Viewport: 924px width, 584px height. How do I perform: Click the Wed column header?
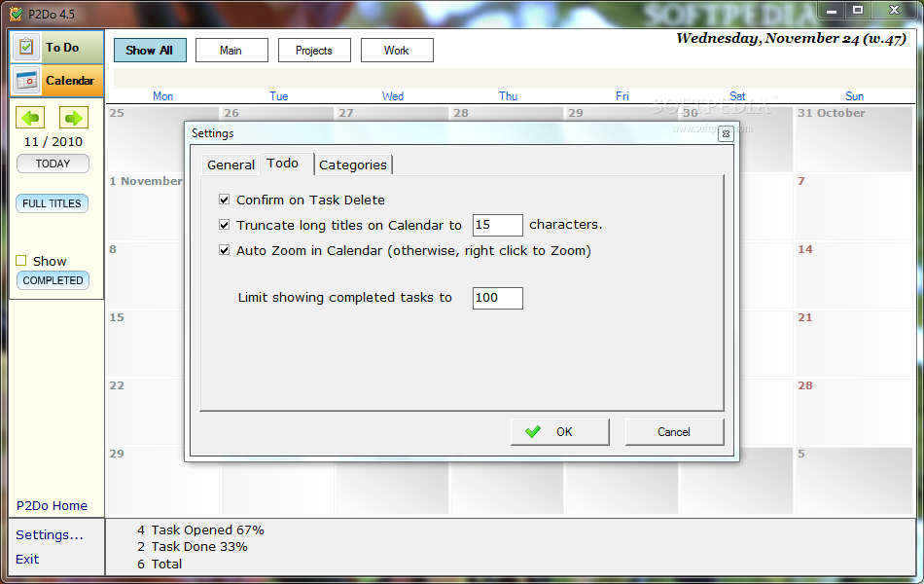(393, 96)
